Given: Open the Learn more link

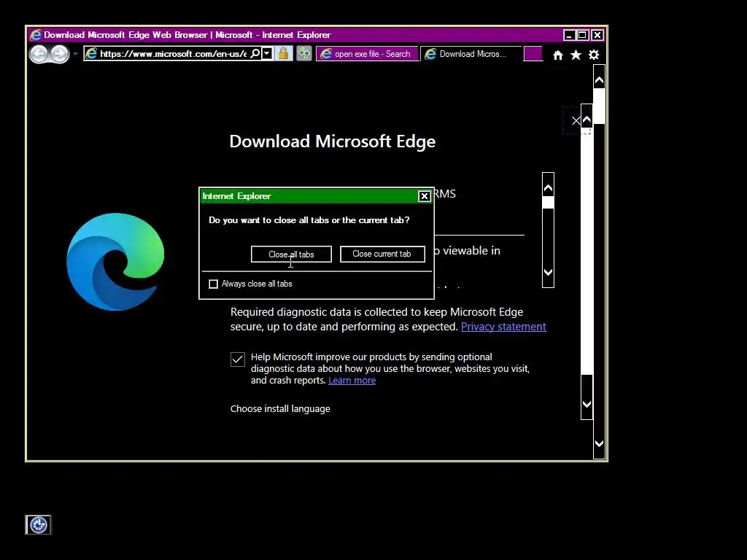Looking at the screenshot, I should [352, 381].
